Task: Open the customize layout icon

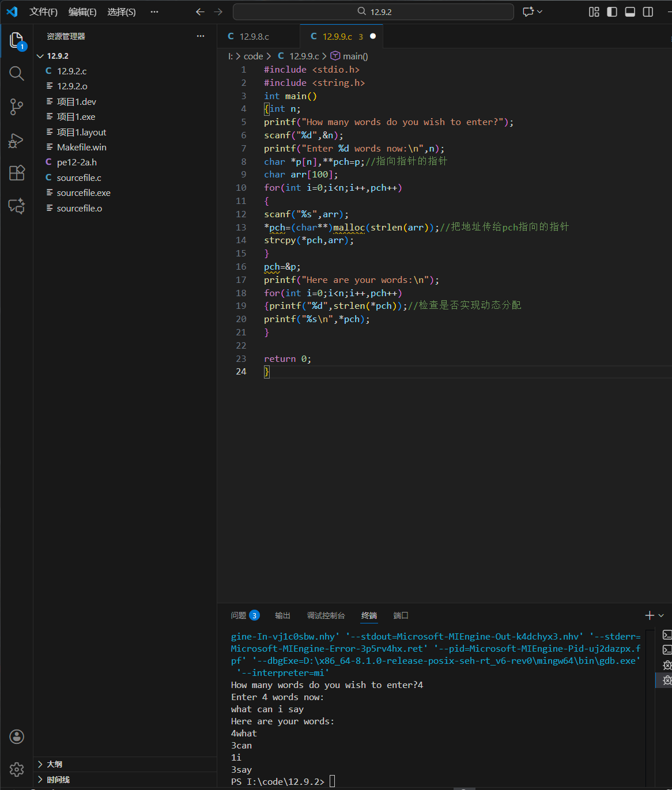Action: click(x=594, y=12)
